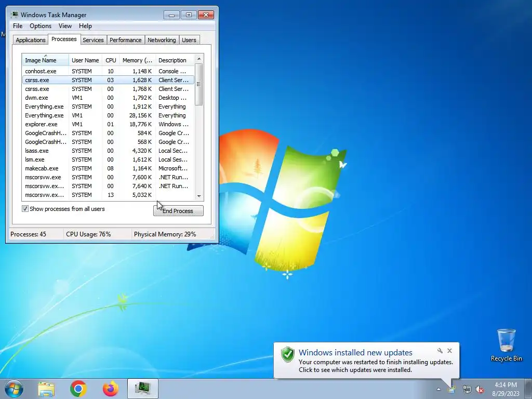The height and width of the screenshot is (399, 532).
Task: Click the CPU Usage 76% status
Action: coord(88,234)
